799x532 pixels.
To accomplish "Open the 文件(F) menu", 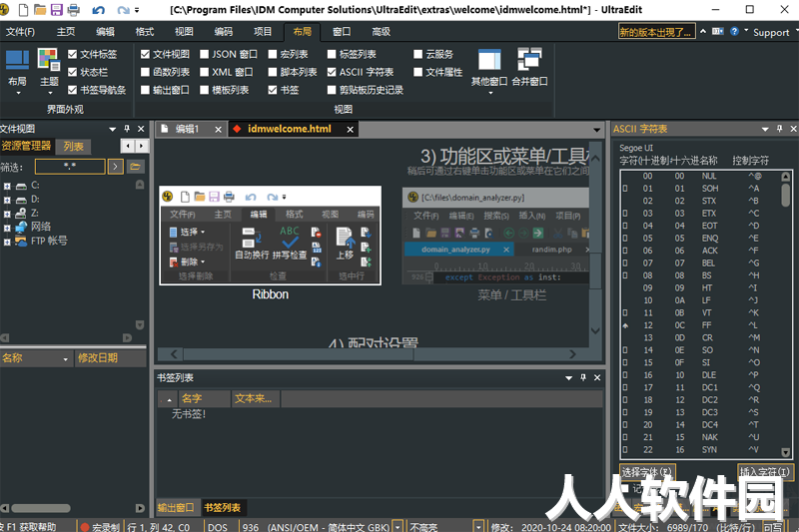I will click(20, 32).
